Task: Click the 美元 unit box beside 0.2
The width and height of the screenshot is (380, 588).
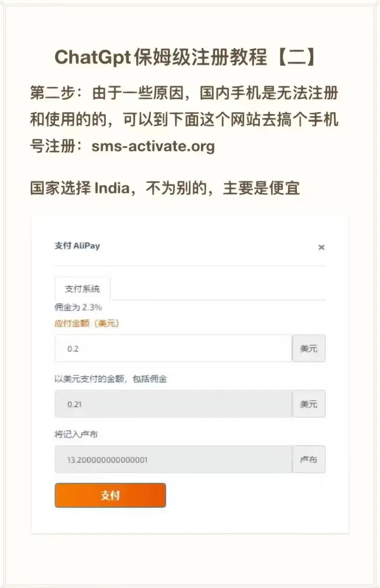Action: (309, 348)
